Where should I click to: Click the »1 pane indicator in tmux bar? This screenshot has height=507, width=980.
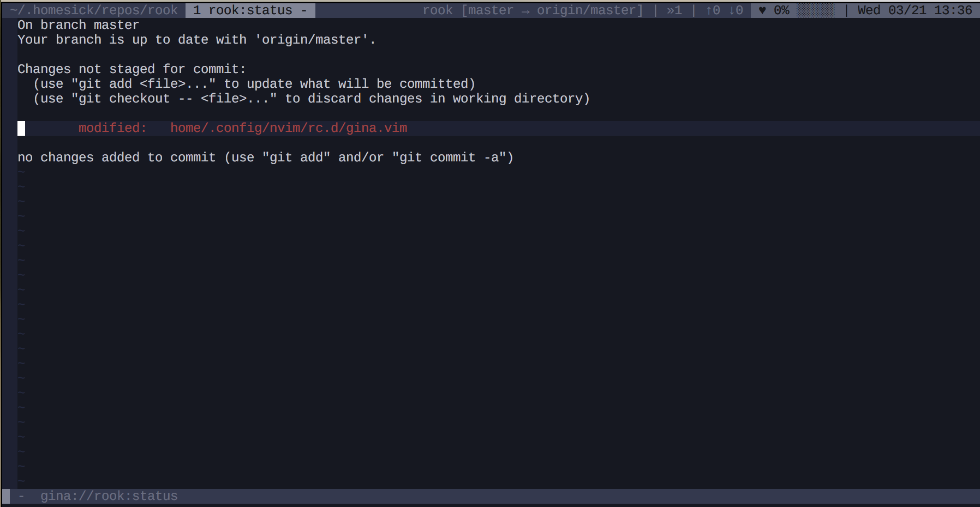click(676, 10)
